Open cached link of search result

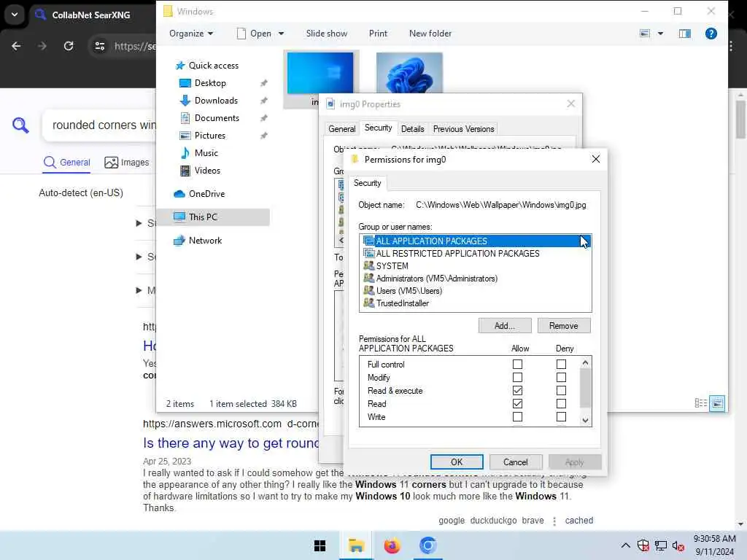pos(578,521)
